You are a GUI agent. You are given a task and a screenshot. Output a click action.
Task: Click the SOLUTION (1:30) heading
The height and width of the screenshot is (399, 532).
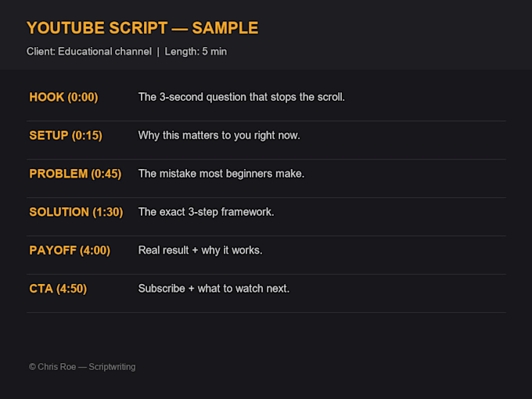[x=77, y=212]
